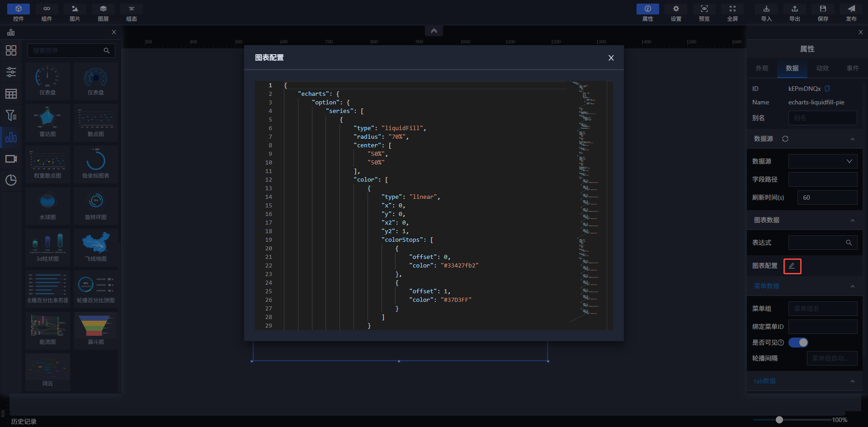Open the 历史记录 history panel
This screenshot has height=427, width=868.
(24, 421)
